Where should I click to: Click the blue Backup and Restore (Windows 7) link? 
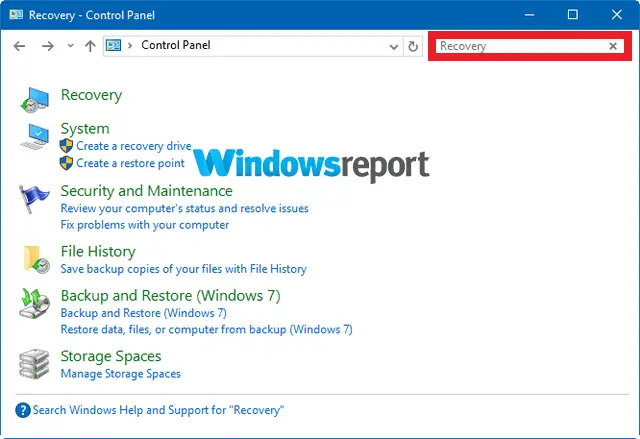[144, 313]
